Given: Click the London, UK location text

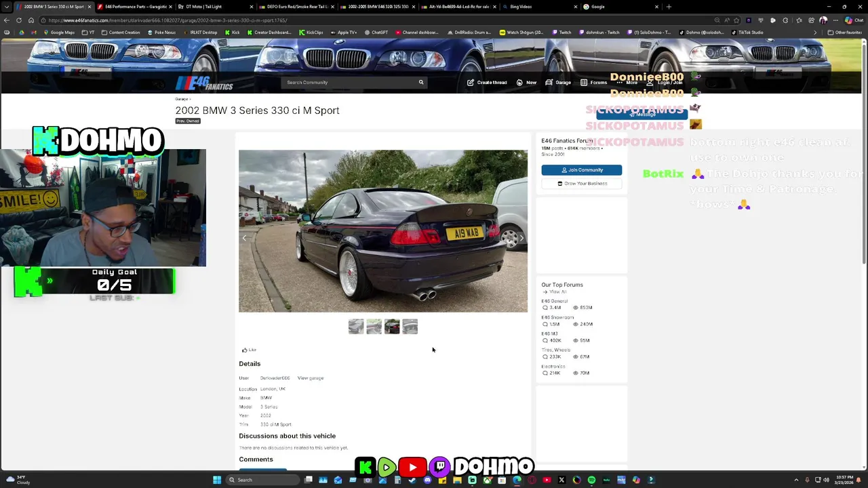Looking at the screenshot, I should pyautogui.click(x=273, y=389).
